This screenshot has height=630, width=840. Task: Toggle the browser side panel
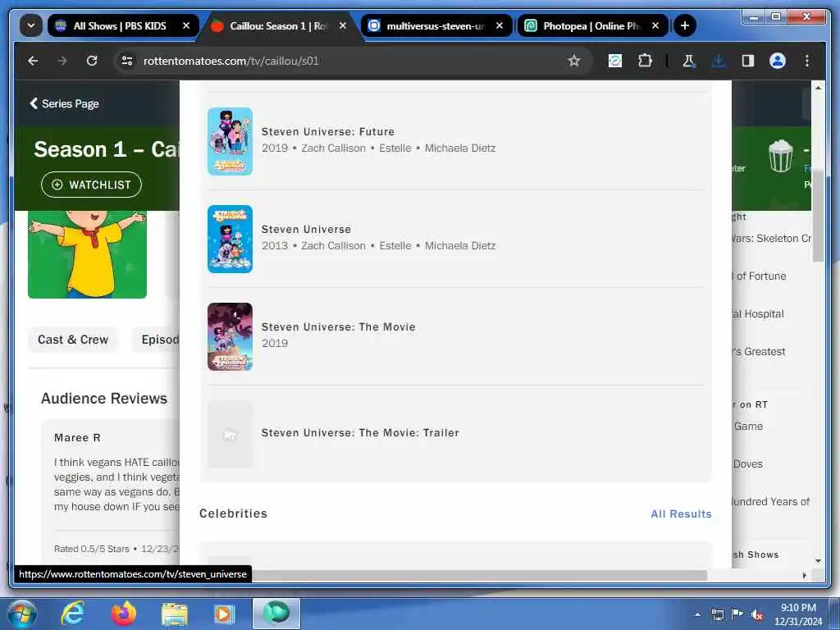(748, 61)
